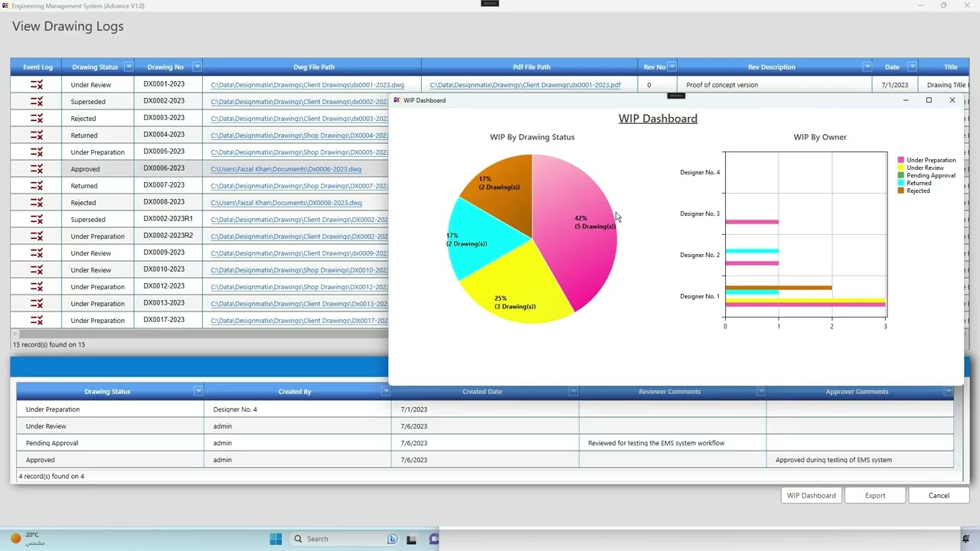Click the Export button

[x=875, y=495]
